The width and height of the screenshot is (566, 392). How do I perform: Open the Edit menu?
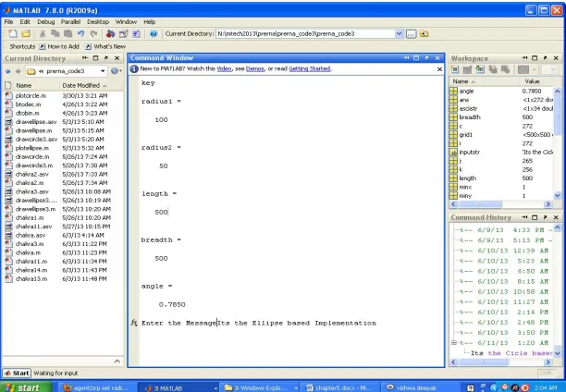coord(25,21)
